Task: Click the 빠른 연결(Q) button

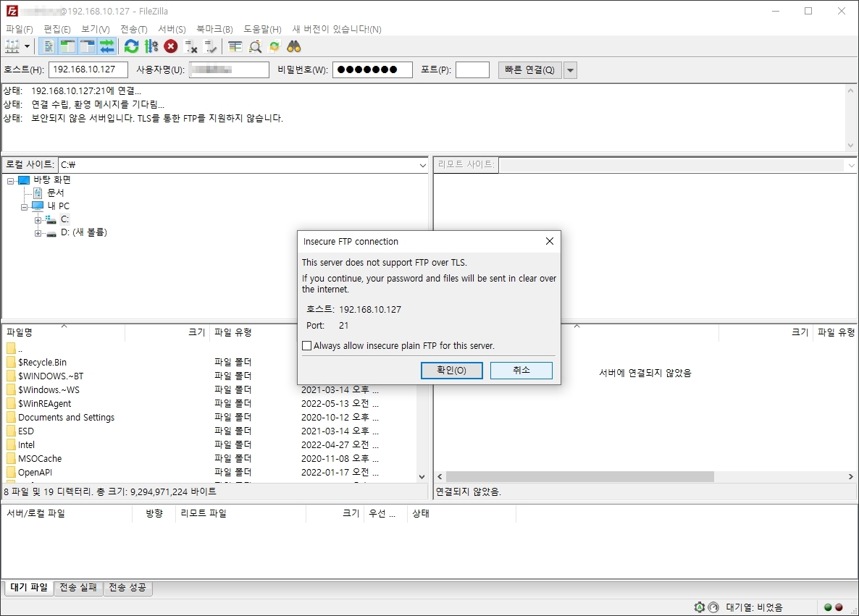Action: coord(529,70)
